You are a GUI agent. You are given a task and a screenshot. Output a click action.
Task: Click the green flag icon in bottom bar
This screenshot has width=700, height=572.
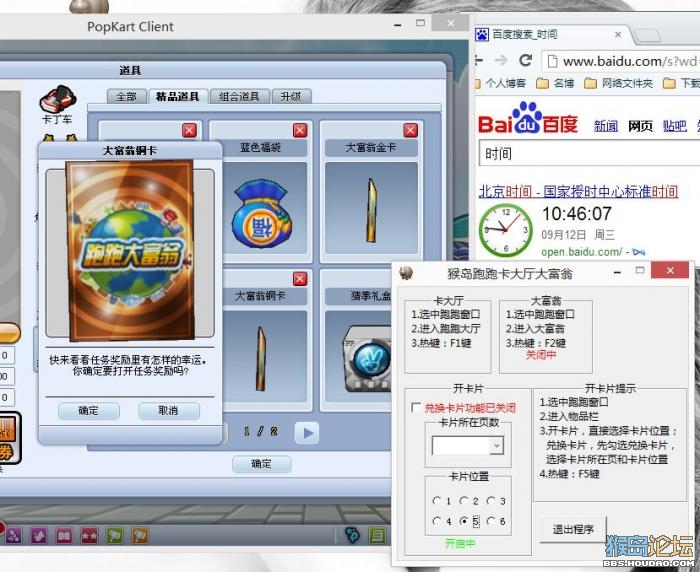tap(114, 535)
